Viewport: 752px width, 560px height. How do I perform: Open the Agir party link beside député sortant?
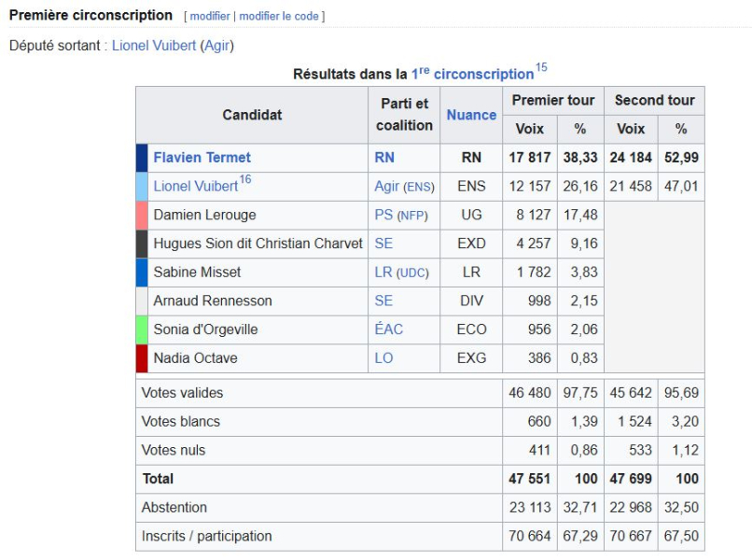click(216, 46)
